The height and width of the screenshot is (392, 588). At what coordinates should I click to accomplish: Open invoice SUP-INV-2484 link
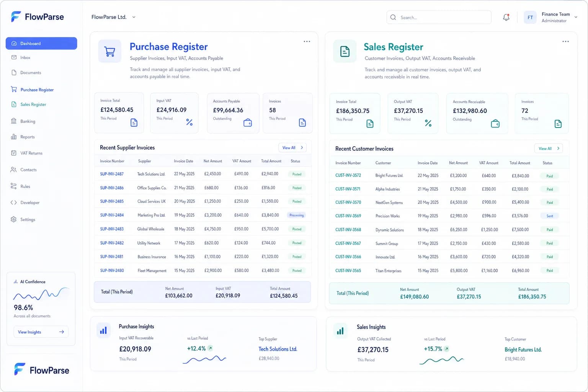[x=112, y=215]
